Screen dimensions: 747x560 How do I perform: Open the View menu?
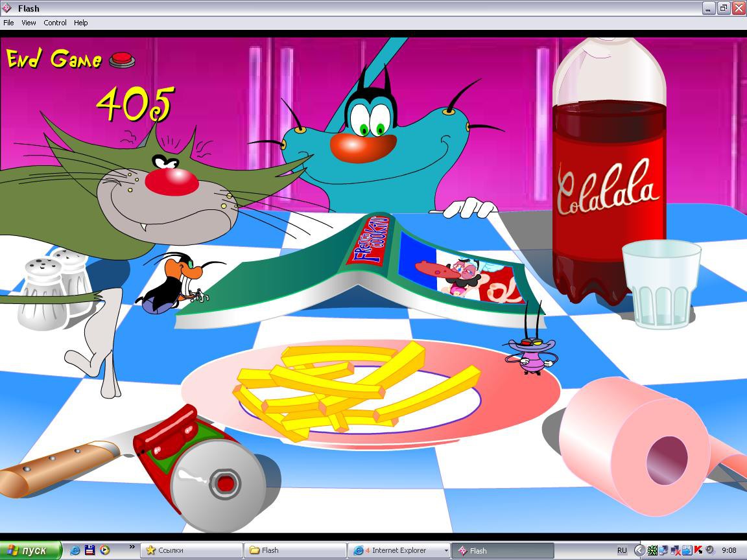(x=29, y=23)
